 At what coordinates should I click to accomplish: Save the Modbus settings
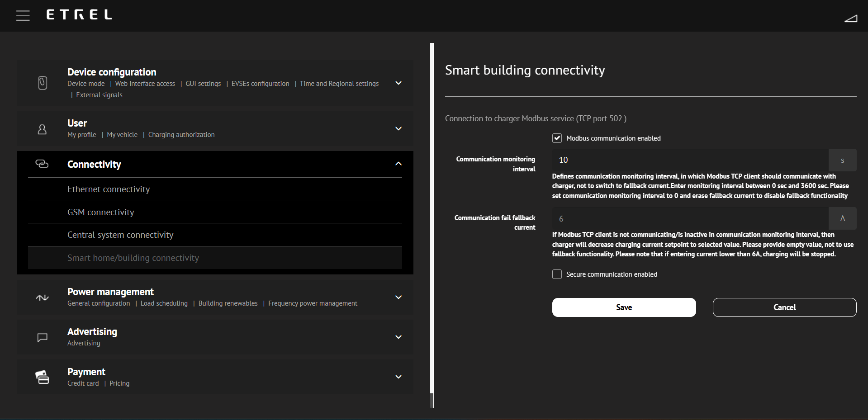(624, 307)
